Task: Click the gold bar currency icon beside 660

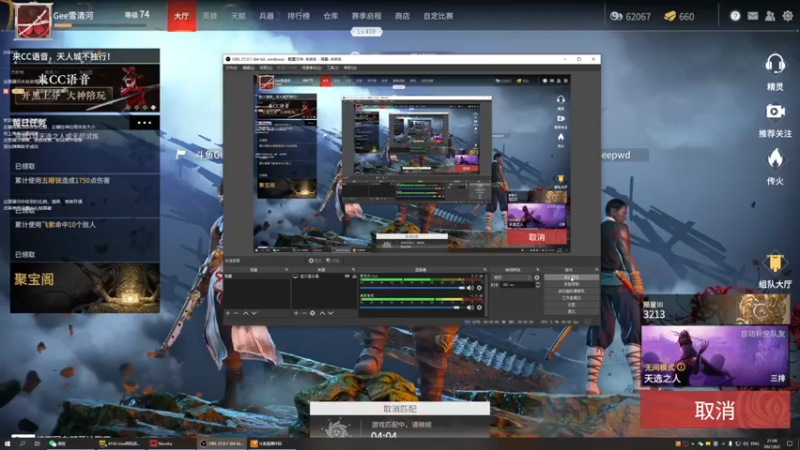Action: (670, 16)
